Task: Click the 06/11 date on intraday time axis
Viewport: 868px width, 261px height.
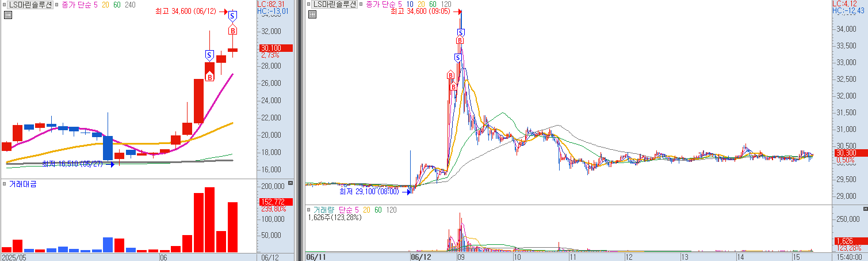Action: [316, 257]
